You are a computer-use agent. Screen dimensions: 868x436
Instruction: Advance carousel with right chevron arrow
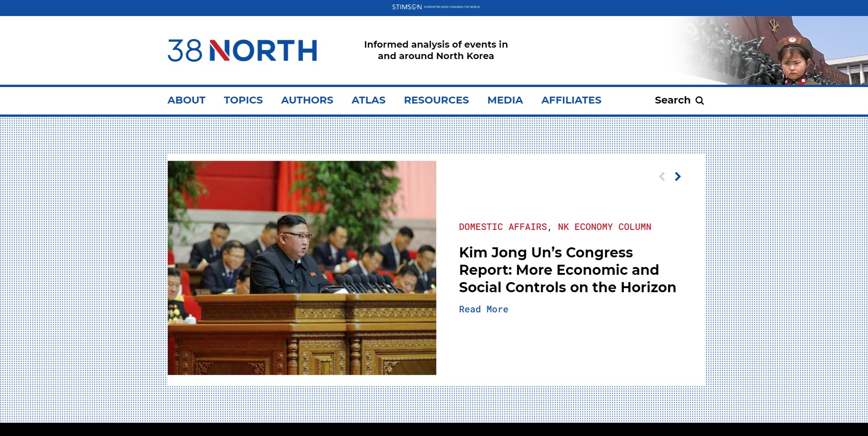click(678, 177)
